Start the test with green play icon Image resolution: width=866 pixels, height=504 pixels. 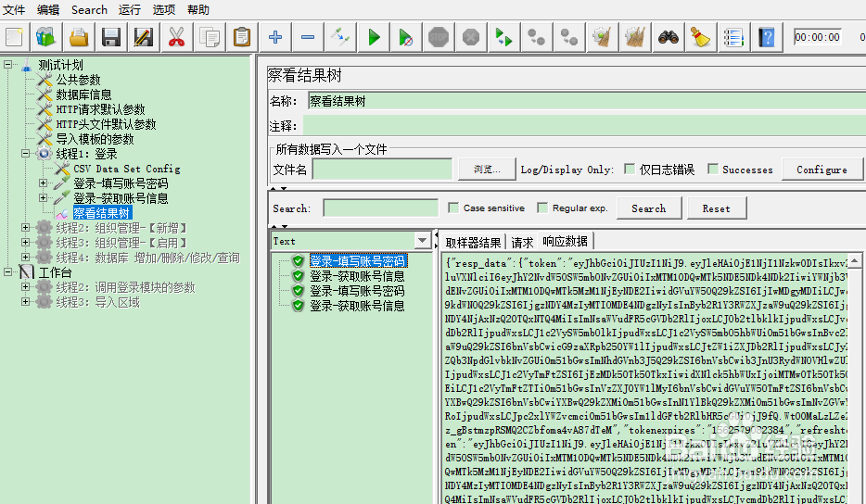(374, 38)
